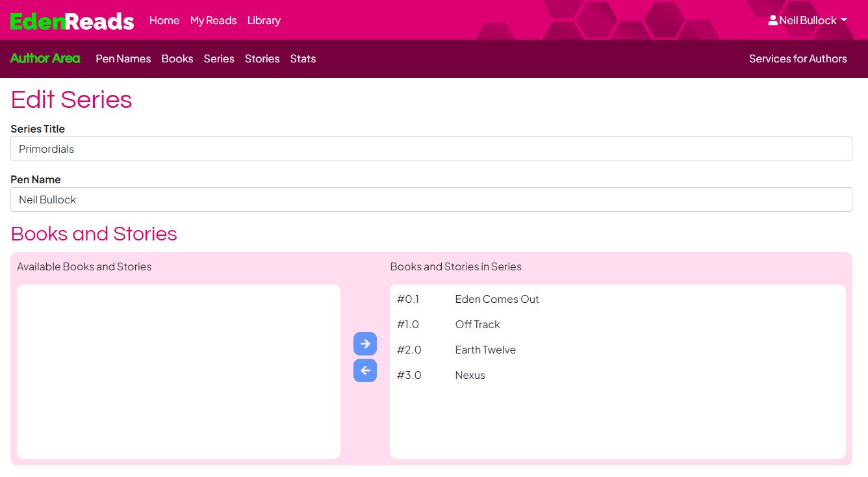Click the #1.0 series number
The image size is (868, 477).
point(408,324)
